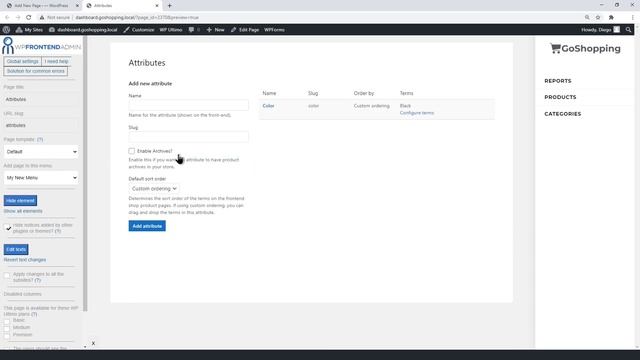Open a new browser tab
This screenshot has width=640, height=360.
pos(169,6)
